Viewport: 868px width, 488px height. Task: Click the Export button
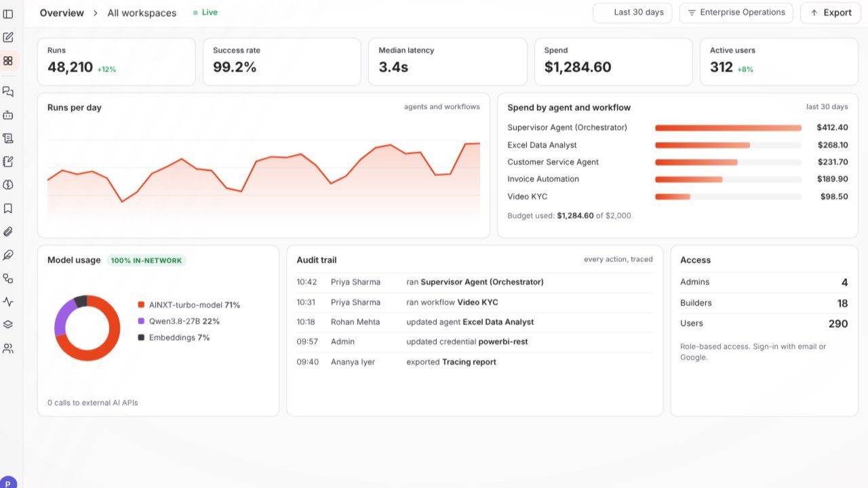coord(830,13)
